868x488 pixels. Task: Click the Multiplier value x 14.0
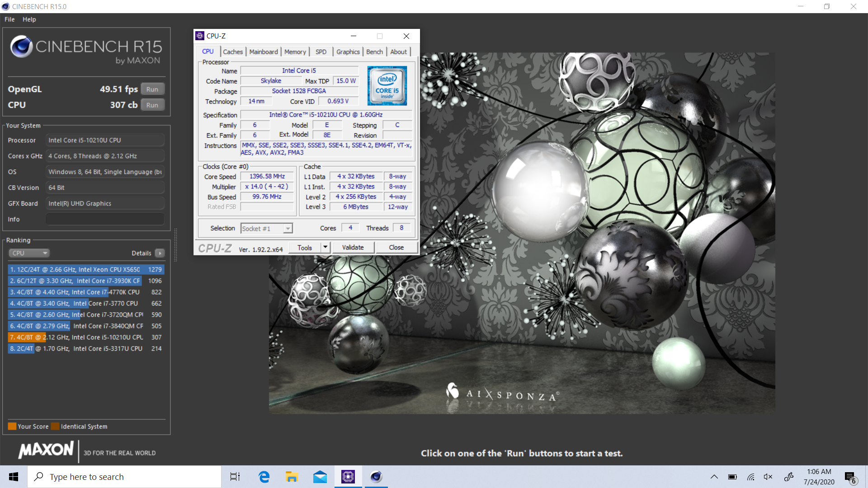[x=267, y=186]
